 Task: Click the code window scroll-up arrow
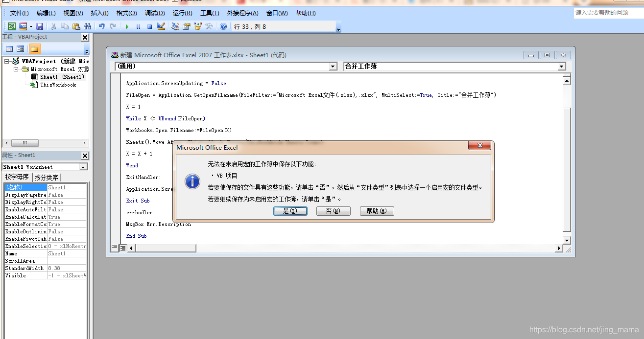pos(567,80)
